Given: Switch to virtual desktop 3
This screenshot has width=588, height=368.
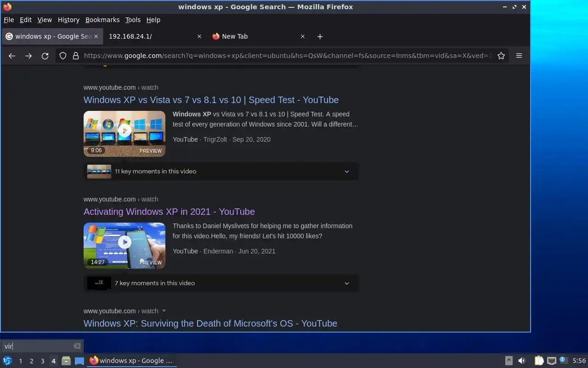Looking at the screenshot, I should click(42, 361).
